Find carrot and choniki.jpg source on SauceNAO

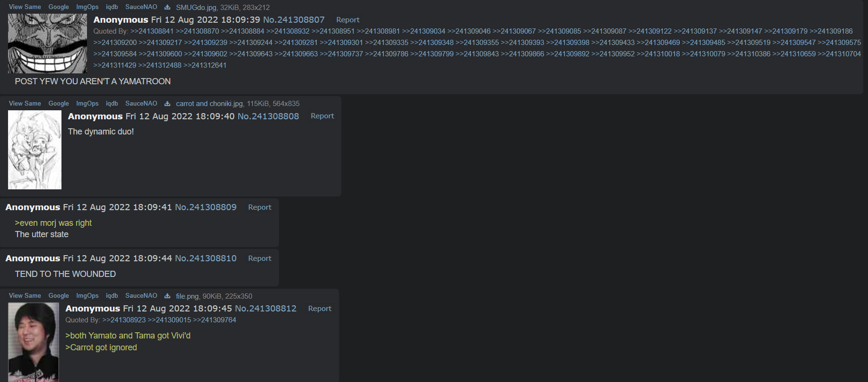141,104
